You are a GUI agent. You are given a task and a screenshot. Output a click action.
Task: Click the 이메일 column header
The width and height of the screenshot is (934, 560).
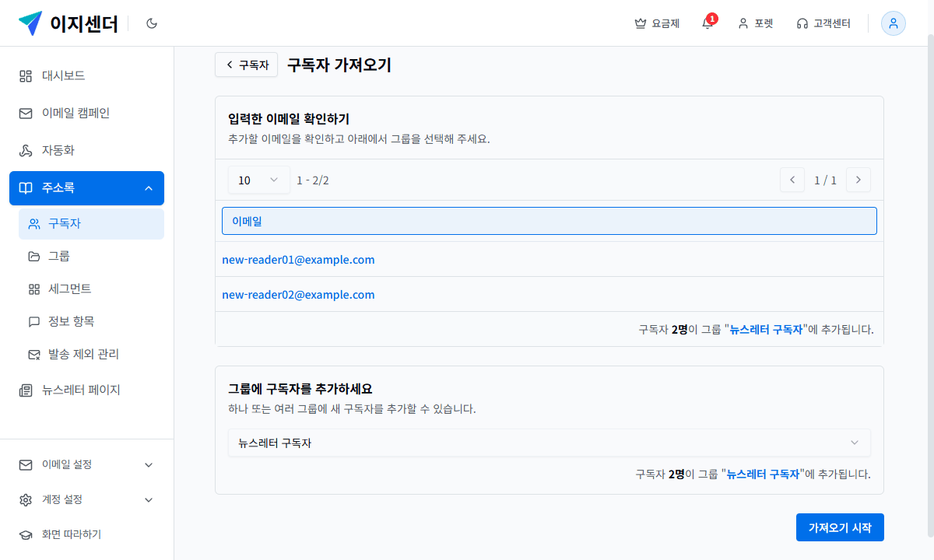[550, 221]
